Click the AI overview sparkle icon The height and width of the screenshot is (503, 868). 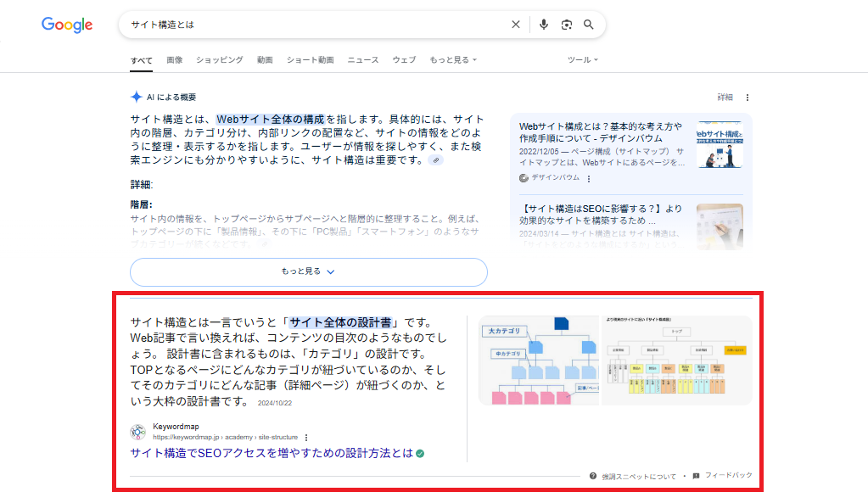pos(136,97)
